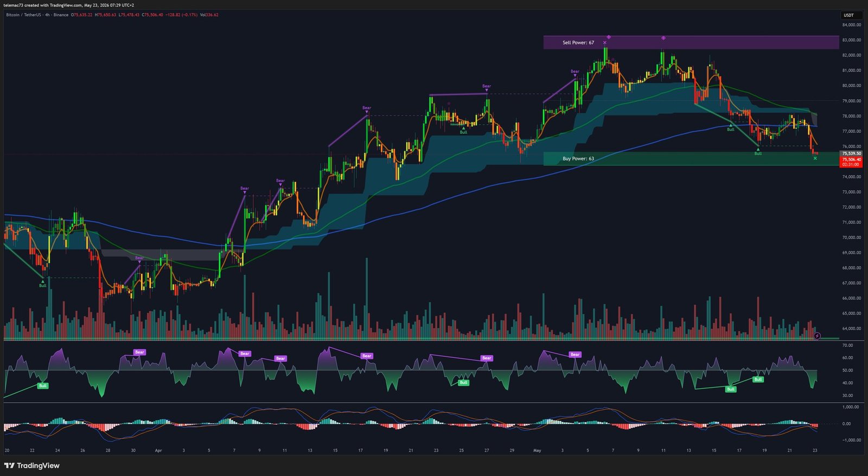The width and height of the screenshot is (868, 476).
Task: Click the 20 date label on time axis
Action: pos(7,451)
